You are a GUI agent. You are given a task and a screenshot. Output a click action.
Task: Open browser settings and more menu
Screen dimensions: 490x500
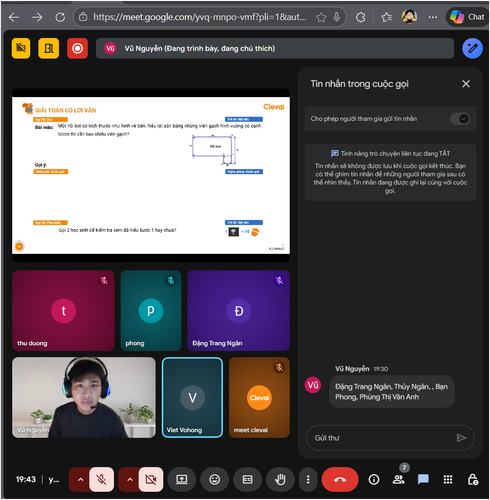click(x=433, y=17)
